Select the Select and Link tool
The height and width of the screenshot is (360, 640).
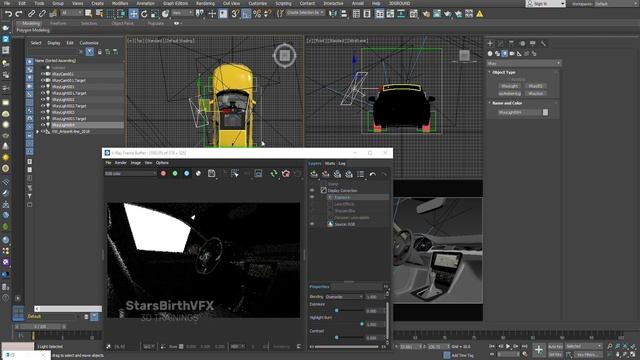pos(31,14)
